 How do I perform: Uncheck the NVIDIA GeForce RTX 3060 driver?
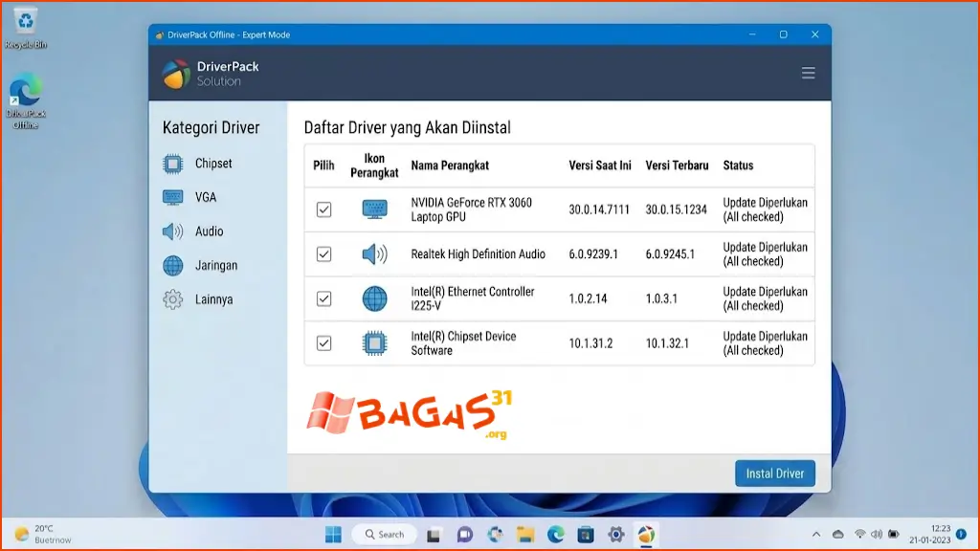click(323, 209)
